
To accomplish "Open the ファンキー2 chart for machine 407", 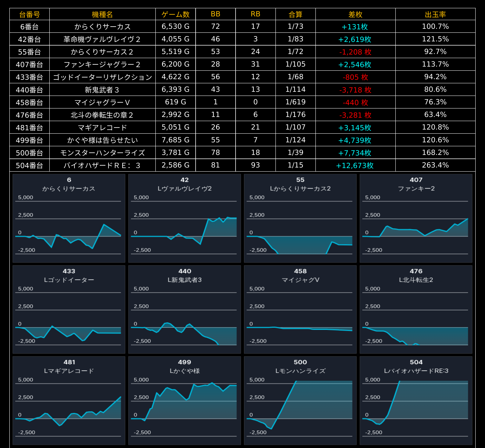I will [x=416, y=218].
